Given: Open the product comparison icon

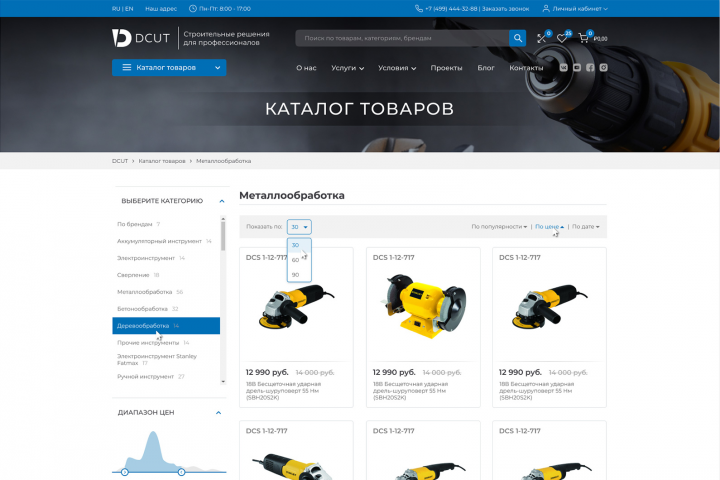Looking at the screenshot, I should (x=541, y=39).
